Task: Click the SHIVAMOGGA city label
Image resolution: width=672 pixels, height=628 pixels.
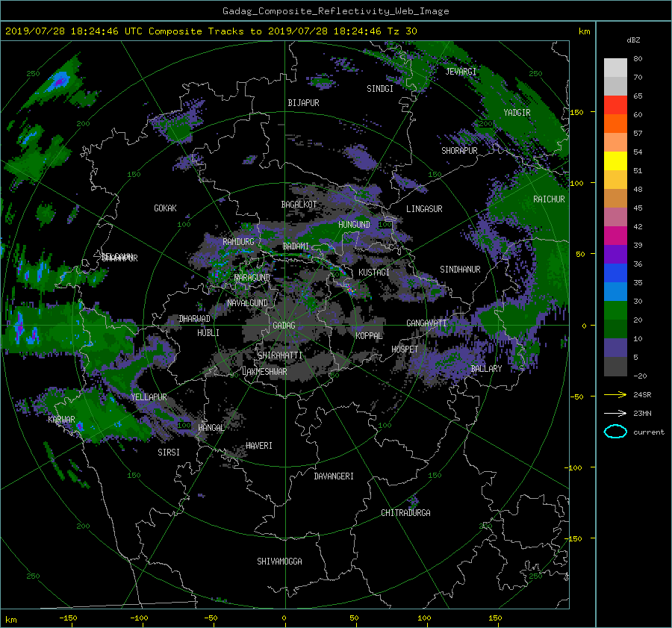Action: tap(279, 562)
